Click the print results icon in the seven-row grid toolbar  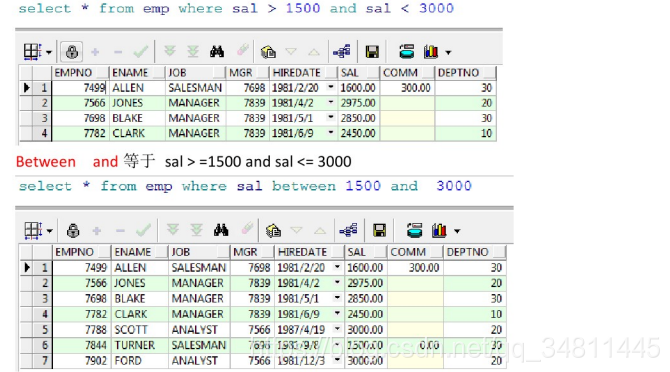tap(414, 230)
